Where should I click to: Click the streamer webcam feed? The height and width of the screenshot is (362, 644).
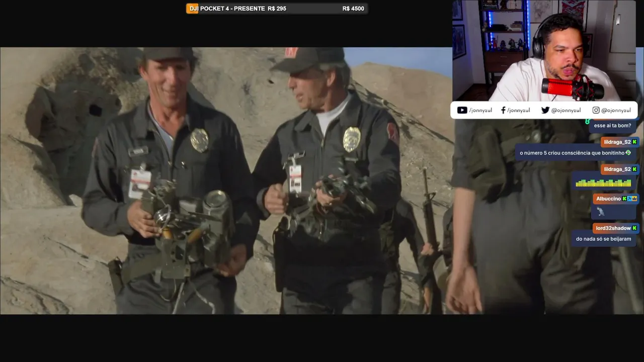(x=545, y=50)
